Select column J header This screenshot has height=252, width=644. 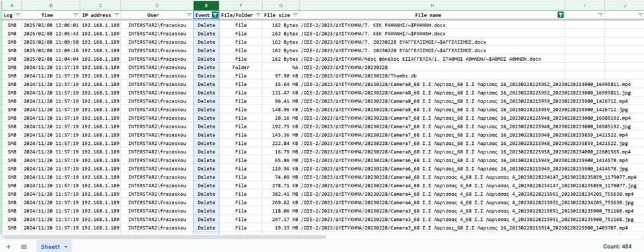click(x=624, y=5)
